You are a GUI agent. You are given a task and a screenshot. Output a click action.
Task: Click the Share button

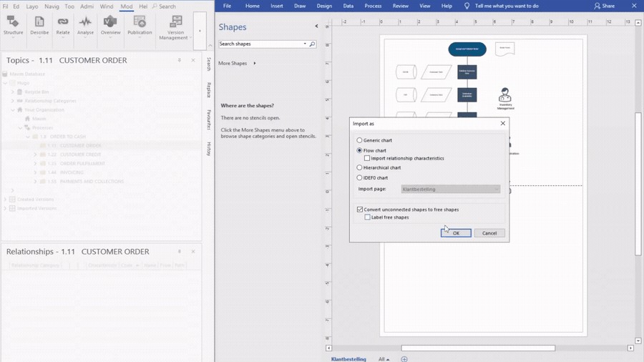tap(604, 6)
